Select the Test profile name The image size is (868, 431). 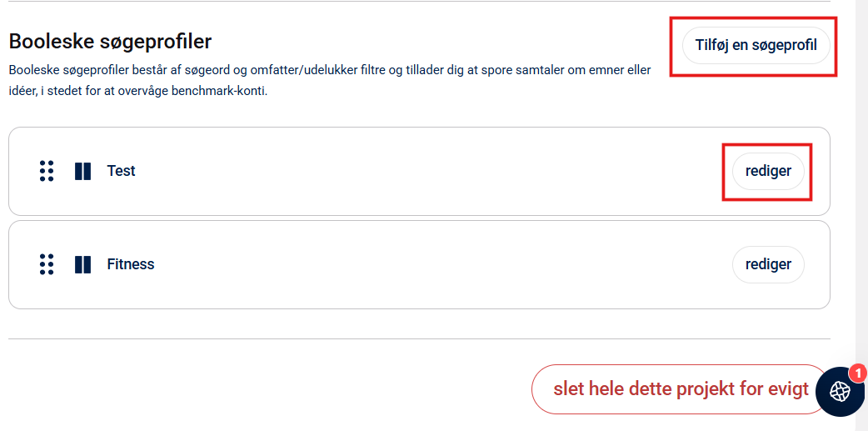(121, 171)
